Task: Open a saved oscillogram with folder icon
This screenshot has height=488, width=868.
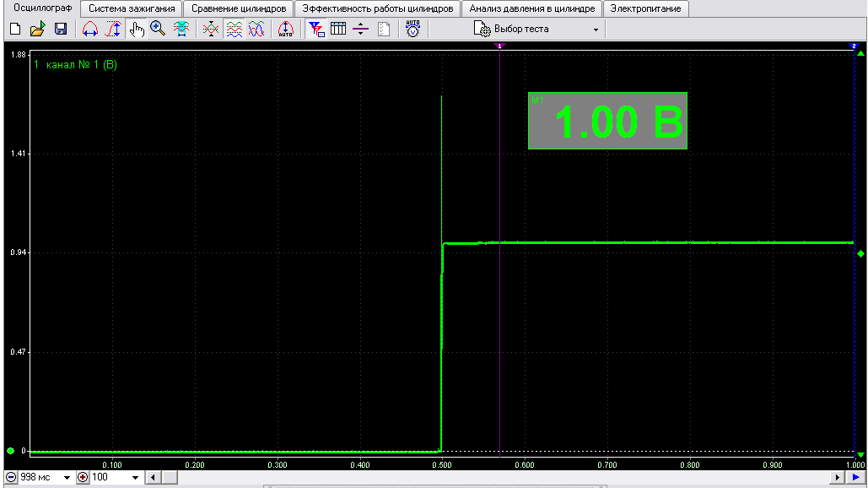Action: (38, 29)
